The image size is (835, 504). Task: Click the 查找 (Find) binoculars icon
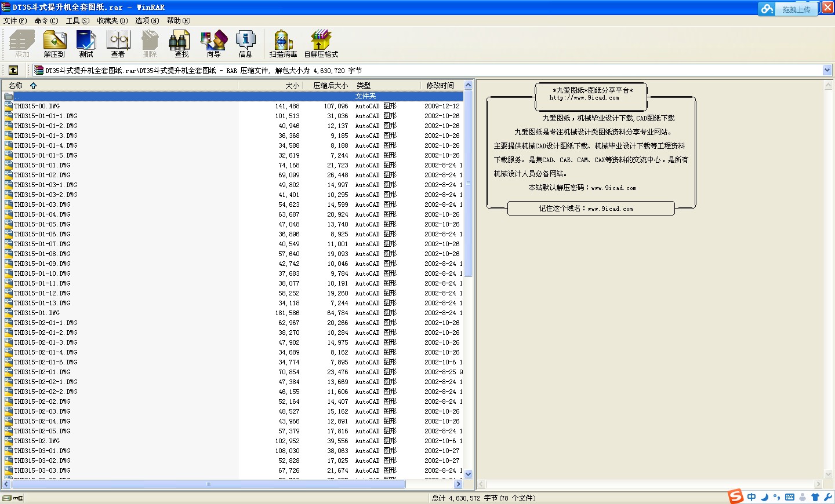pyautogui.click(x=181, y=43)
